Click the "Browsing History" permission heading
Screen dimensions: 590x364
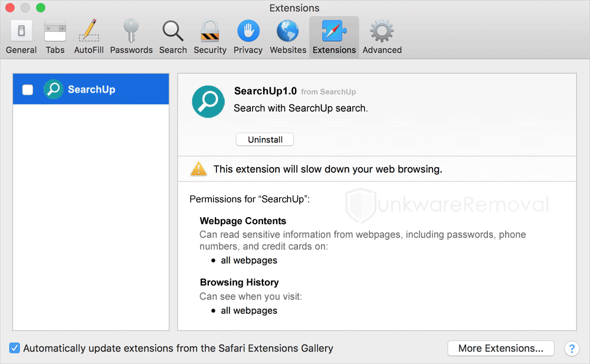240,283
